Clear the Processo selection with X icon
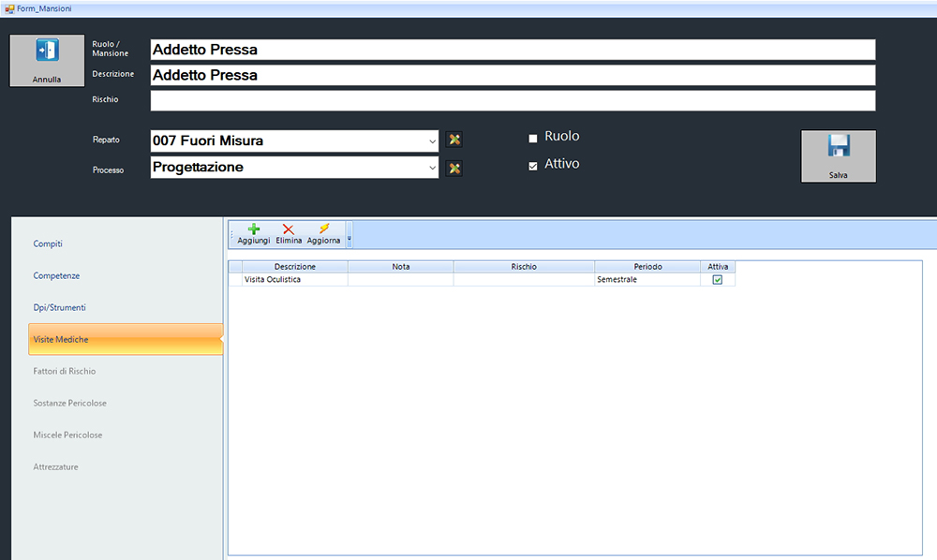 click(454, 169)
